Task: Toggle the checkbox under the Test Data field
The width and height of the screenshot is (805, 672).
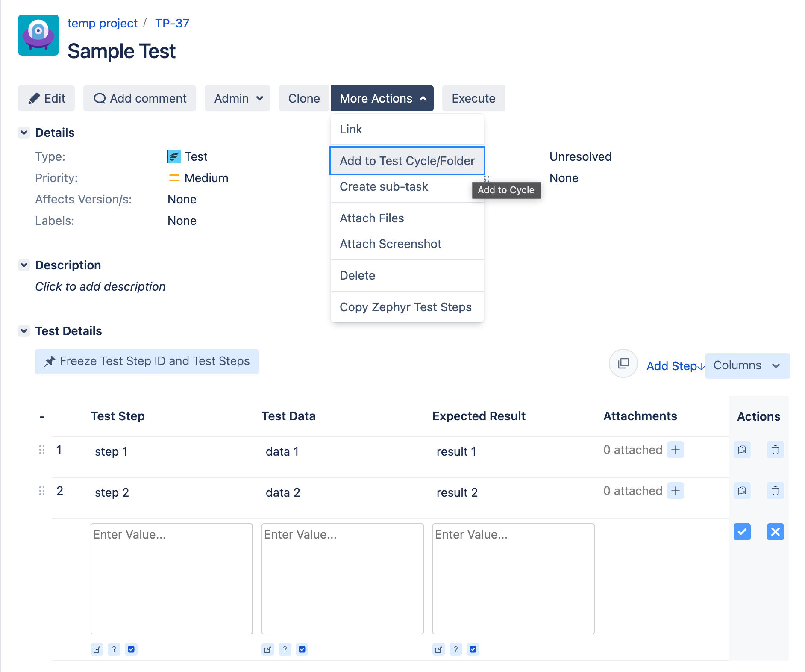Action: coord(302,649)
